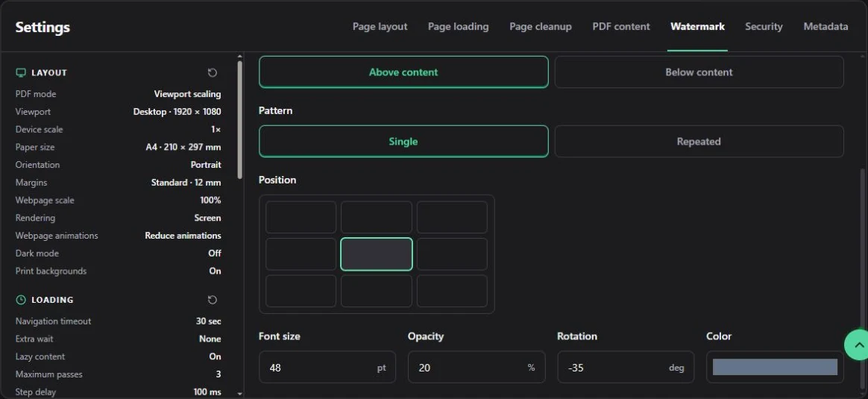The width and height of the screenshot is (868, 399).
Task: Open the Page layout tab
Action: [380, 27]
